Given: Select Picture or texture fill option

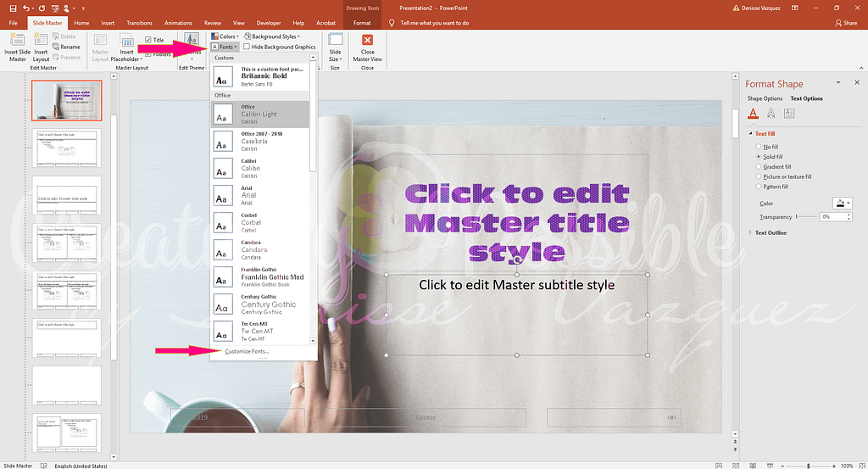Looking at the screenshot, I should (759, 176).
